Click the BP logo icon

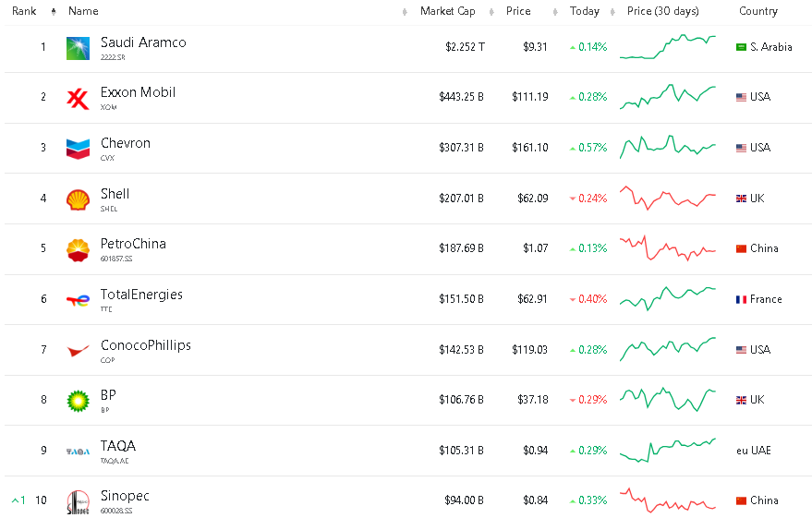coord(78,401)
